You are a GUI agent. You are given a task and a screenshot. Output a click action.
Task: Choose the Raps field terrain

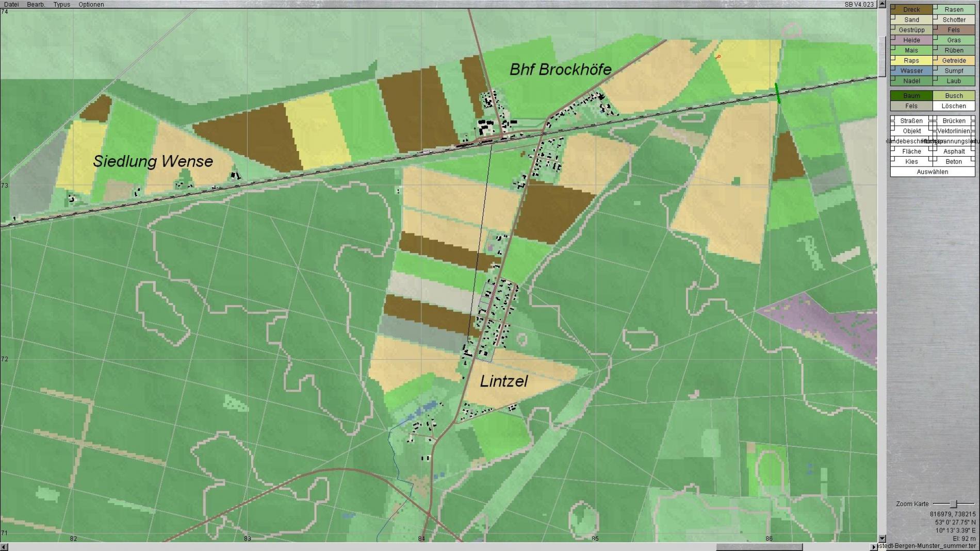pyautogui.click(x=911, y=60)
